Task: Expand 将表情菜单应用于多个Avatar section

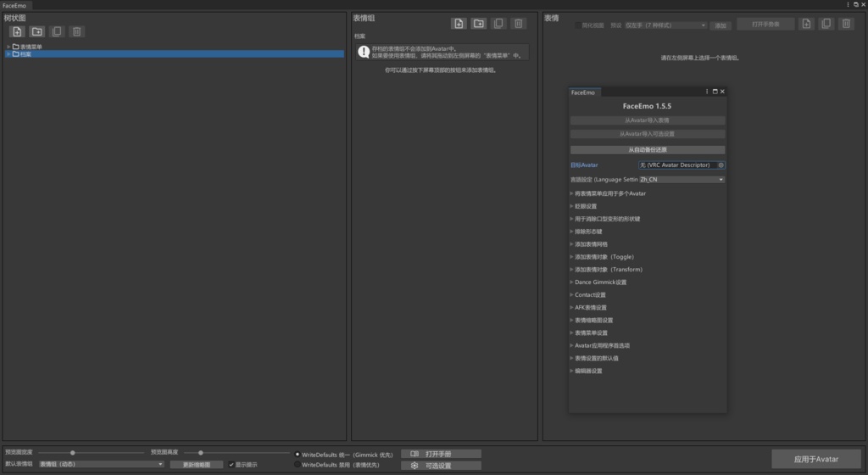Action: (571, 193)
